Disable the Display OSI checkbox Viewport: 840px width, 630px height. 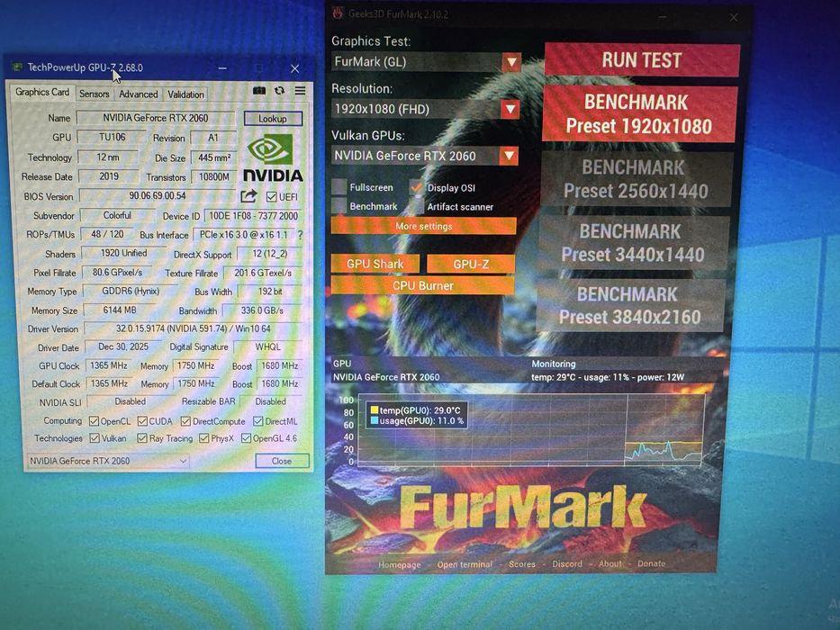[x=416, y=187]
